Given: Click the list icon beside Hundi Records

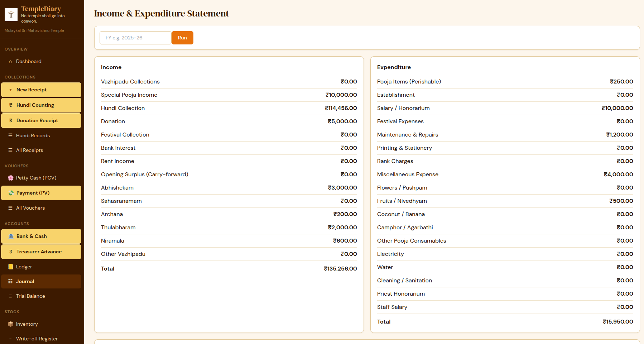Looking at the screenshot, I should (10, 135).
